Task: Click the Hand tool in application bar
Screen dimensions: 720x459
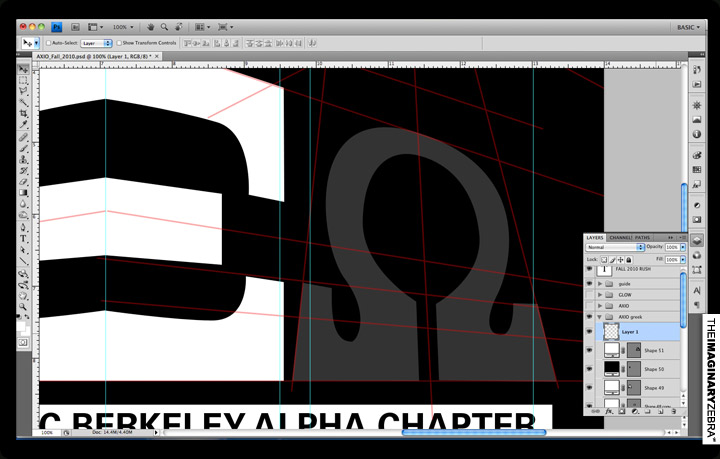Action: (149, 27)
